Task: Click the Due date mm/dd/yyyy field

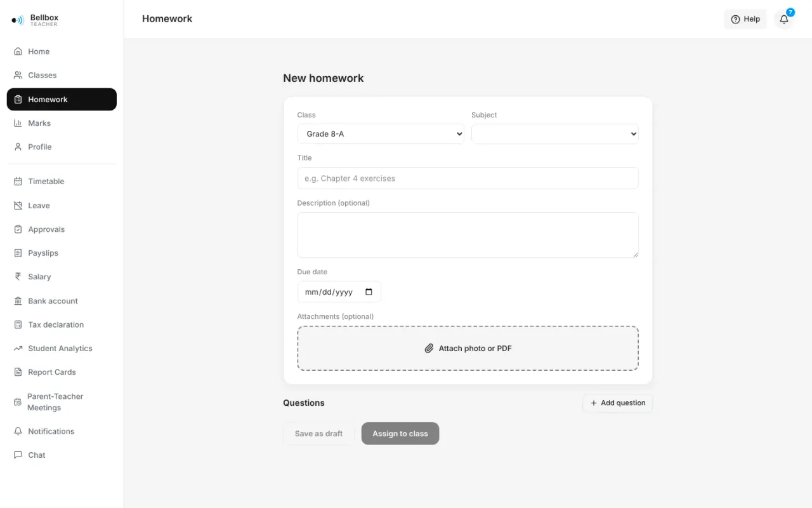Action: [339, 292]
